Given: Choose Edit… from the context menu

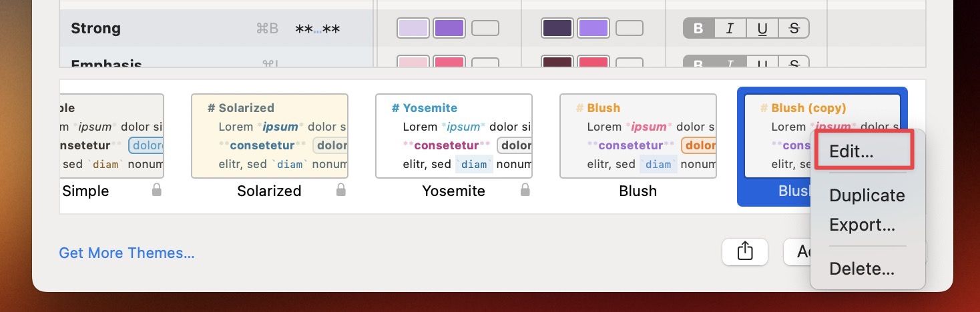Looking at the screenshot, I should [851, 151].
